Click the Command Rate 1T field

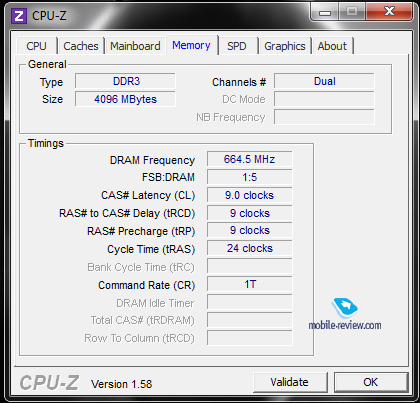click(249, 284)
